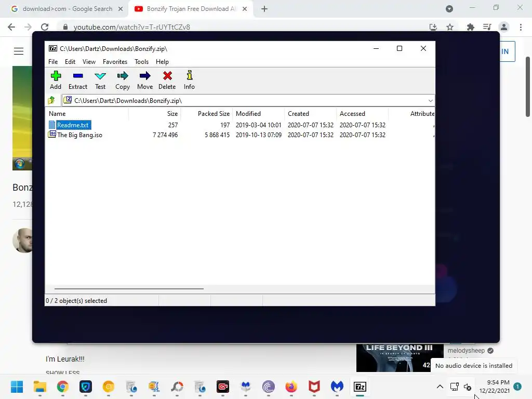This screenshot has width=532, height=399.
Task: Open the Favorites menu
Action: pyautogui.click(x=115, y=62)
